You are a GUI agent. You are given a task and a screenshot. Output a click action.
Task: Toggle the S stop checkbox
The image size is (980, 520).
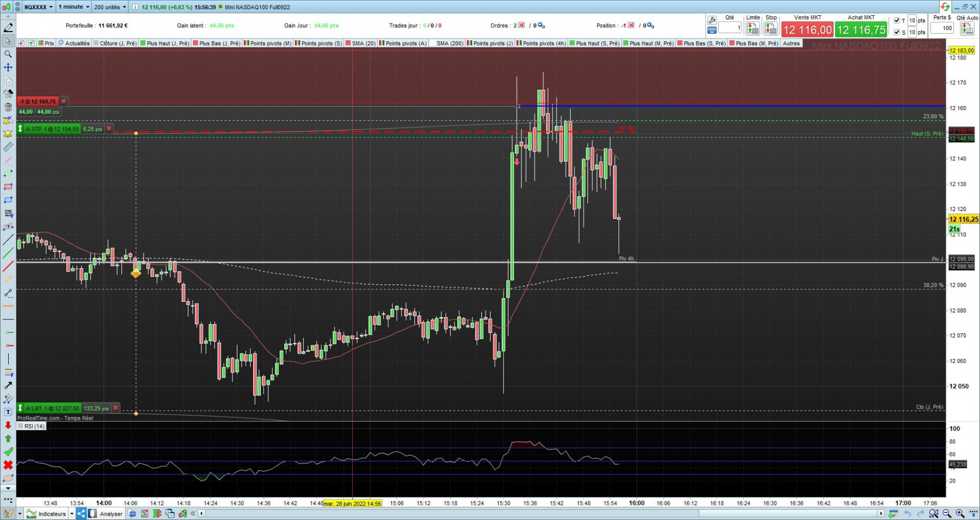tap(897, 32)
